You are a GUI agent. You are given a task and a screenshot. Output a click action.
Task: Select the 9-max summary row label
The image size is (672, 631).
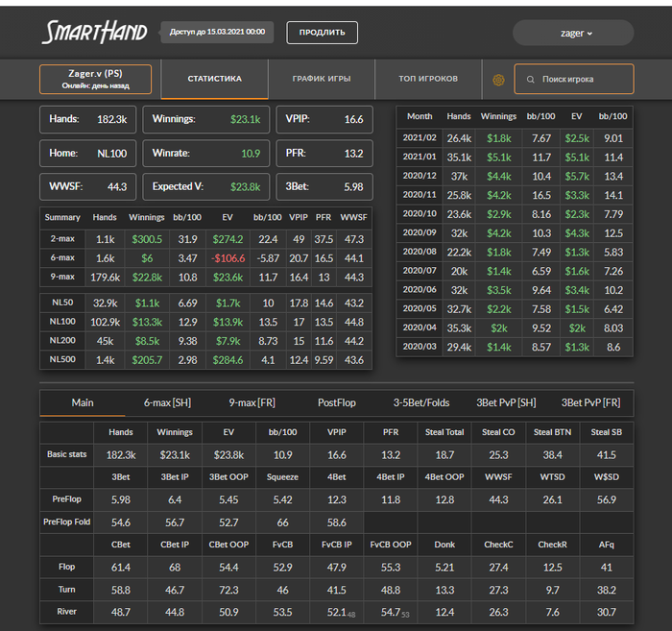click(62, 277)
